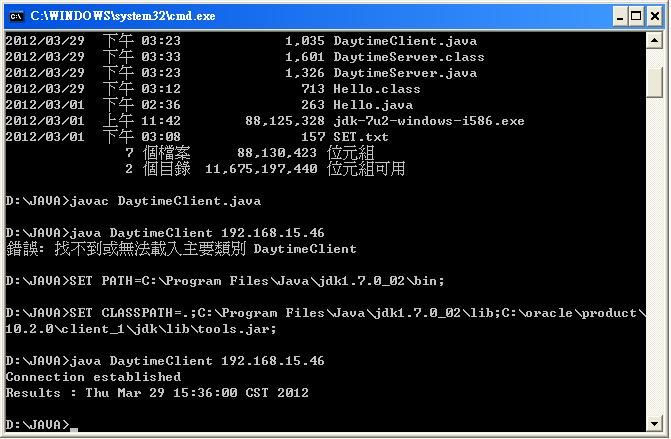Click the command javac DaytimeClient.java
Viewport: 671px width, 439px height.
[x=165, y=201]
